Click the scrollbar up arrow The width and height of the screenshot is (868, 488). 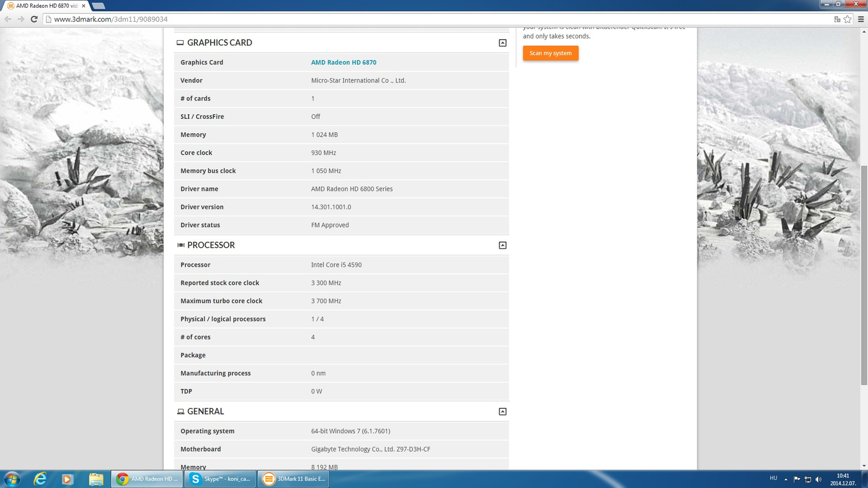click(x=864, y=31)
